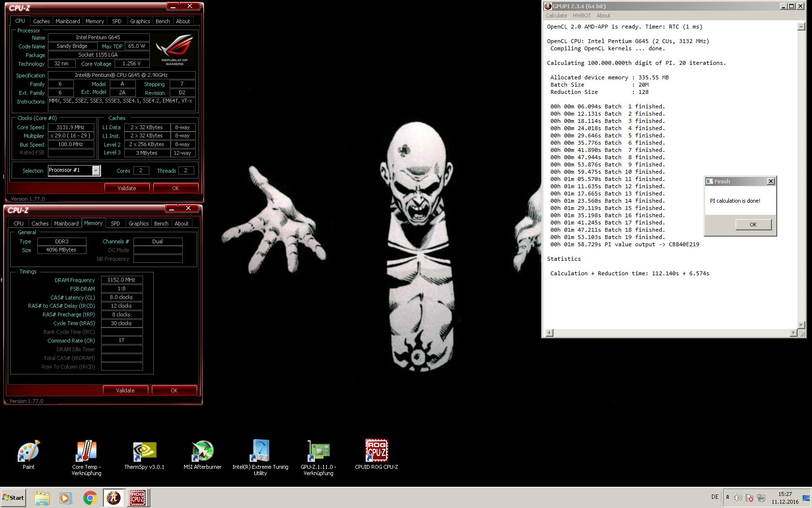Switch to GPUPI taskbar button

pyautogui.click(x=114, y=498)
